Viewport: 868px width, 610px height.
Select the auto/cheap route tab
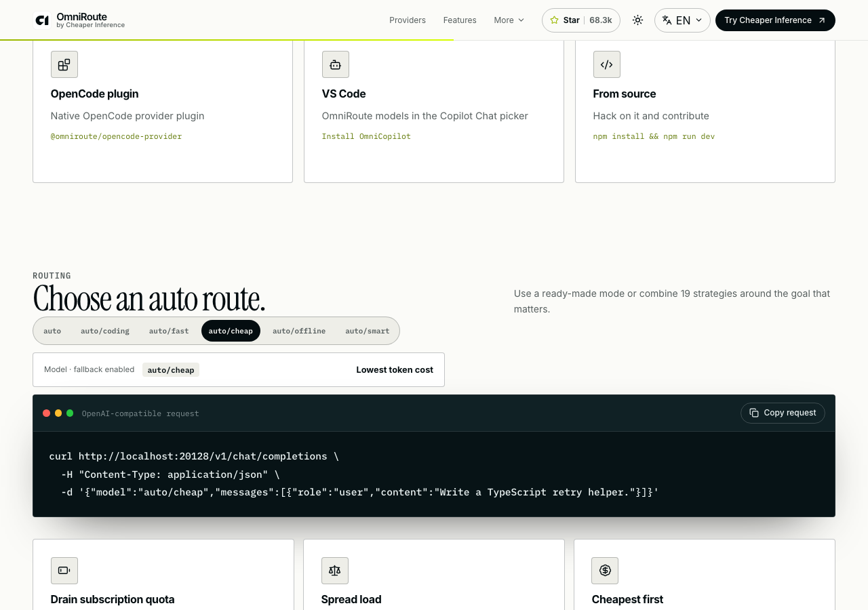point(231,331)
